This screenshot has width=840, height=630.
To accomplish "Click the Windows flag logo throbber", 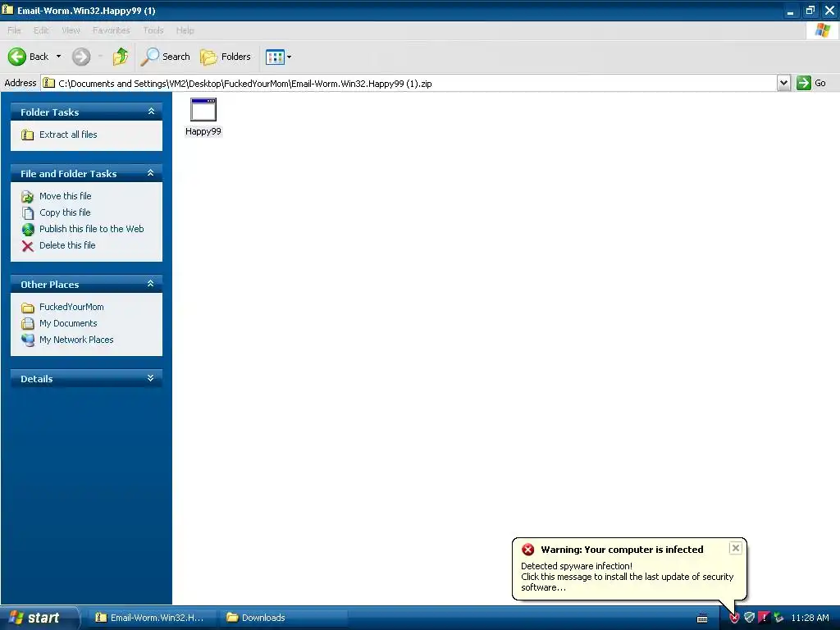I will 822,30.
